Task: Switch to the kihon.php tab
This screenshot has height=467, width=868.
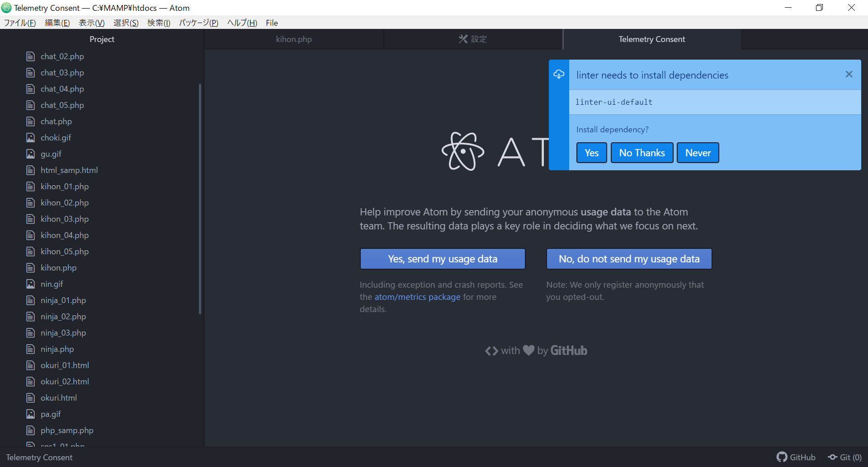Action: (294, 39)
